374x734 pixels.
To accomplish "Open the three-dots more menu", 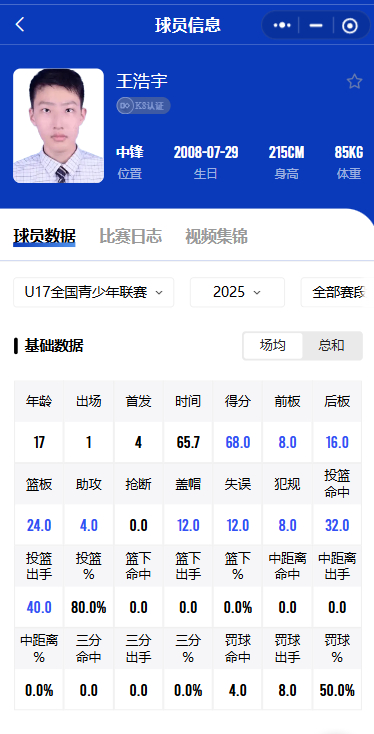I will point(282,25).
